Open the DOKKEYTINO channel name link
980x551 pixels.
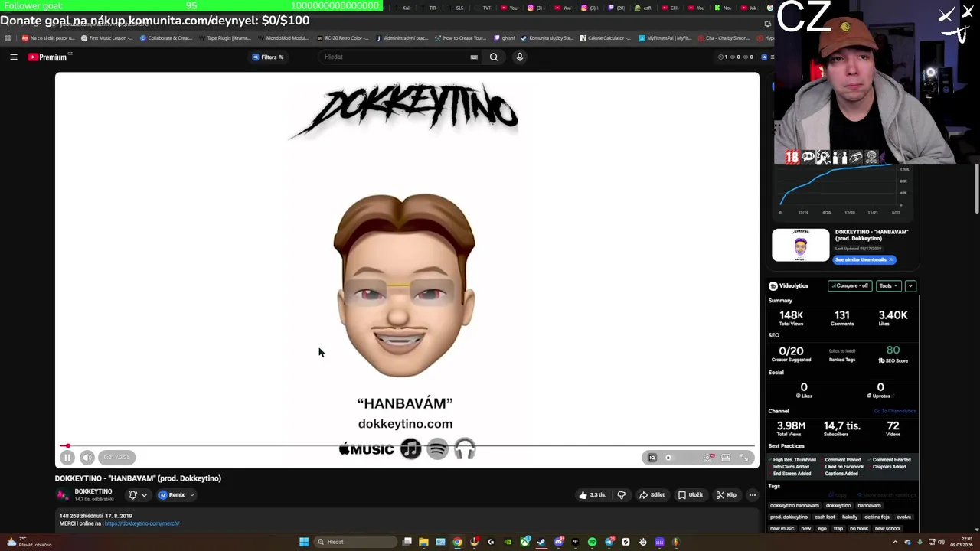pos(93,491)
